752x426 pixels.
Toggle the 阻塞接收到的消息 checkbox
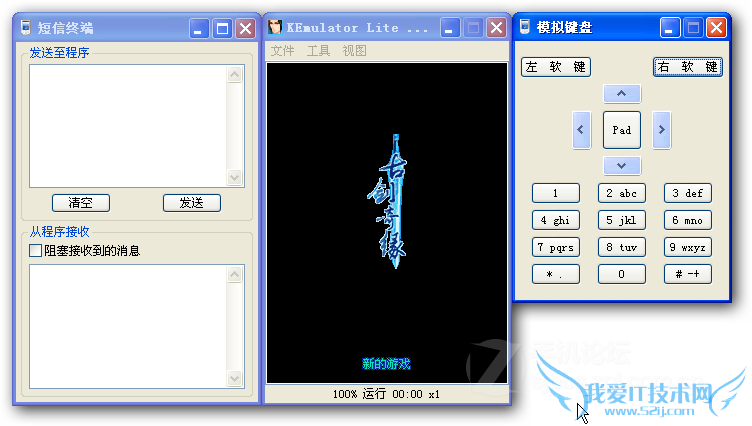(35, 250)
